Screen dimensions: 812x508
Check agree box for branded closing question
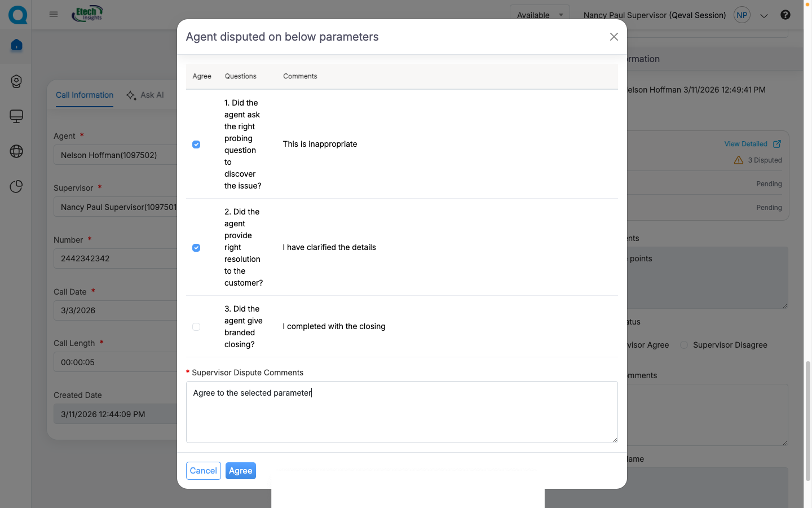(x=196, y=327)
